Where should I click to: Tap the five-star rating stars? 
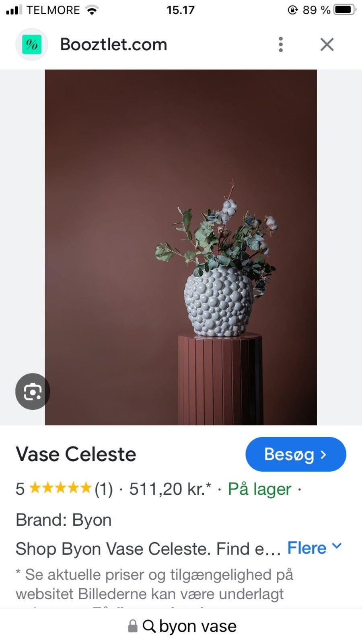[60, 488]
